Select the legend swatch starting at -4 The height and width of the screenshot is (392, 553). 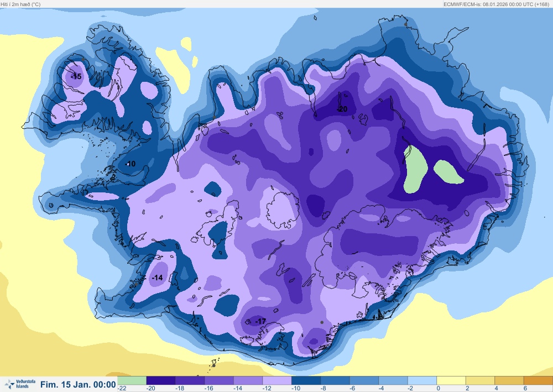[393, 380]
